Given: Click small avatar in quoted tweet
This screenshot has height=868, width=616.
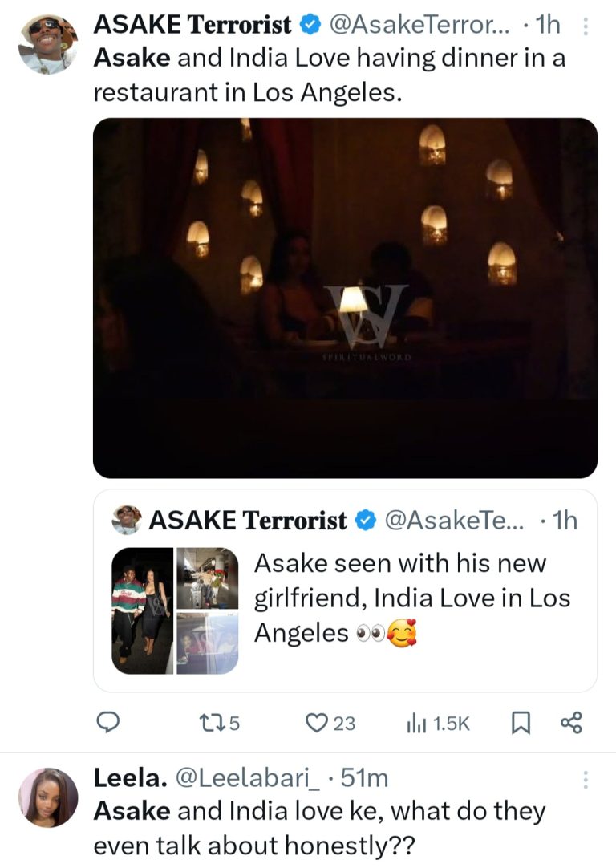Looking at the screenshot, I should (127, 519).
